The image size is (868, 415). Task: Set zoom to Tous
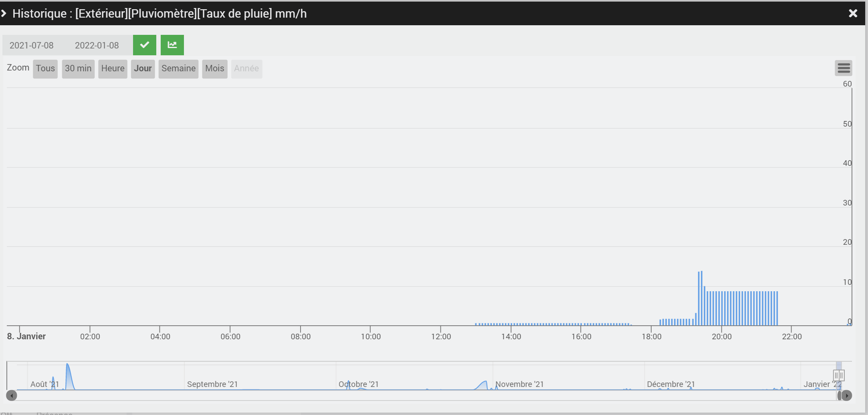click(45, 68)
